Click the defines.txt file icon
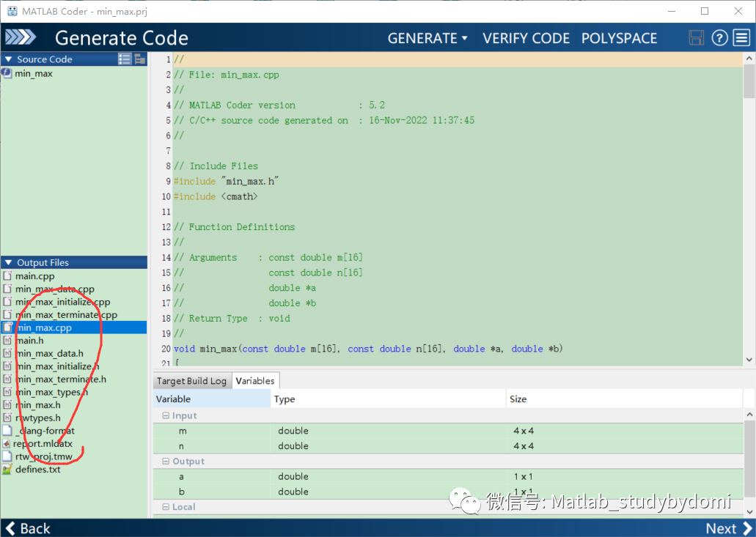This screenshot has width=756, height=537. pyautogui.click(x=7, y=469)
